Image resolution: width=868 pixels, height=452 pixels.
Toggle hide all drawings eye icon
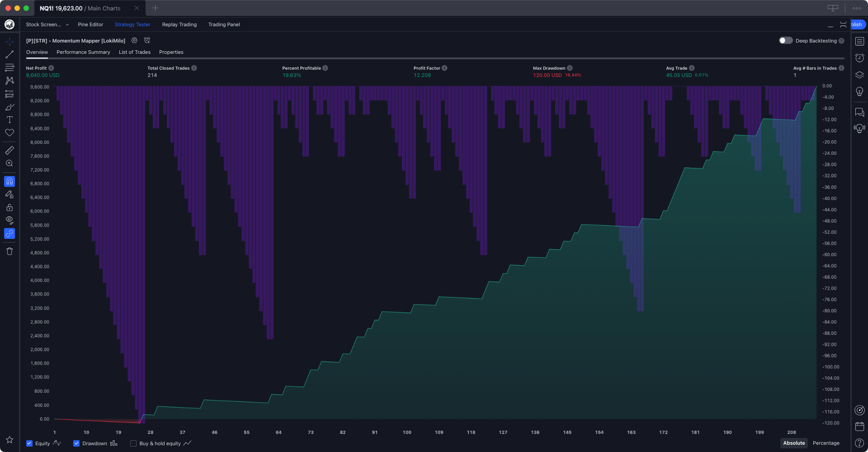pos(9,220)
